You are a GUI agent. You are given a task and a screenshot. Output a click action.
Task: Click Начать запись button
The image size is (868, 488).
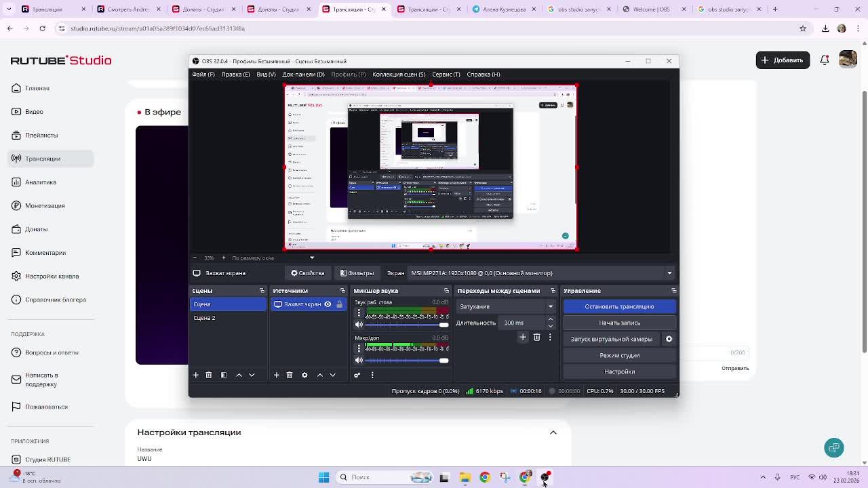(619, 323)
